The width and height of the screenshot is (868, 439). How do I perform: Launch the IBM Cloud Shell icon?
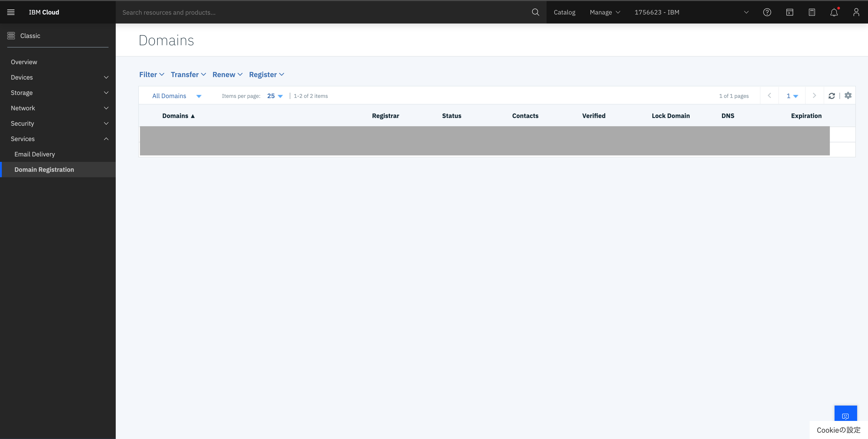pyautogui.click(x=790, y=12)
